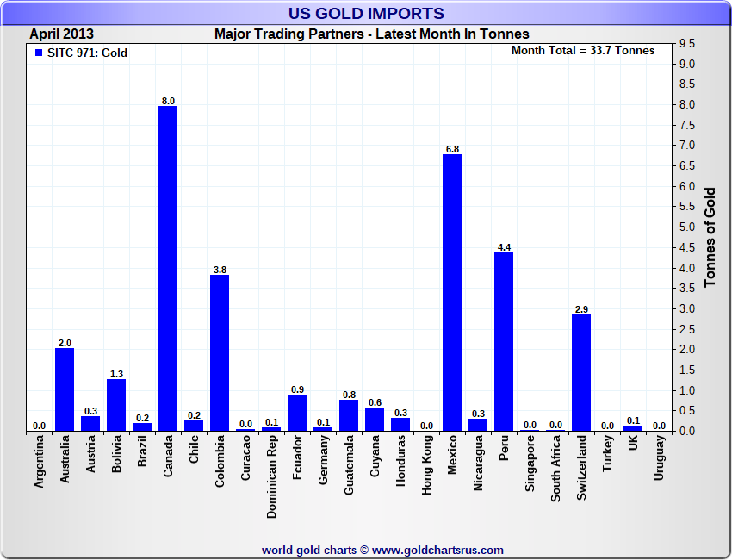The image size is (732, 560).
Task: Click the SITC 971: Gold legend text
Action: (x=87, y=53)
